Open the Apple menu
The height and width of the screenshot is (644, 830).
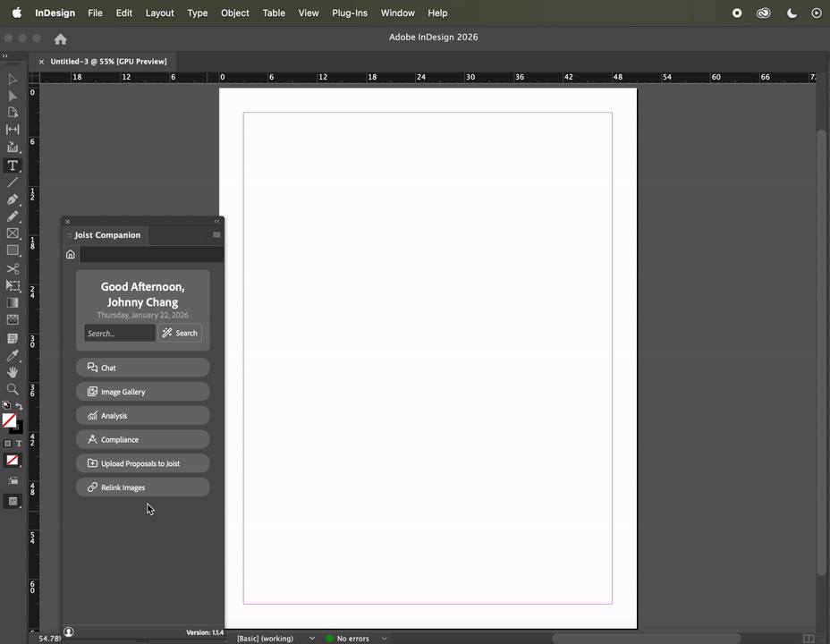[x=17, y=13]
